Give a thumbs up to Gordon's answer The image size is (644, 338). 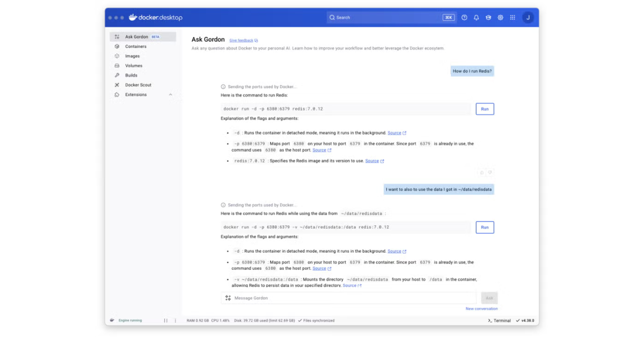482,173
